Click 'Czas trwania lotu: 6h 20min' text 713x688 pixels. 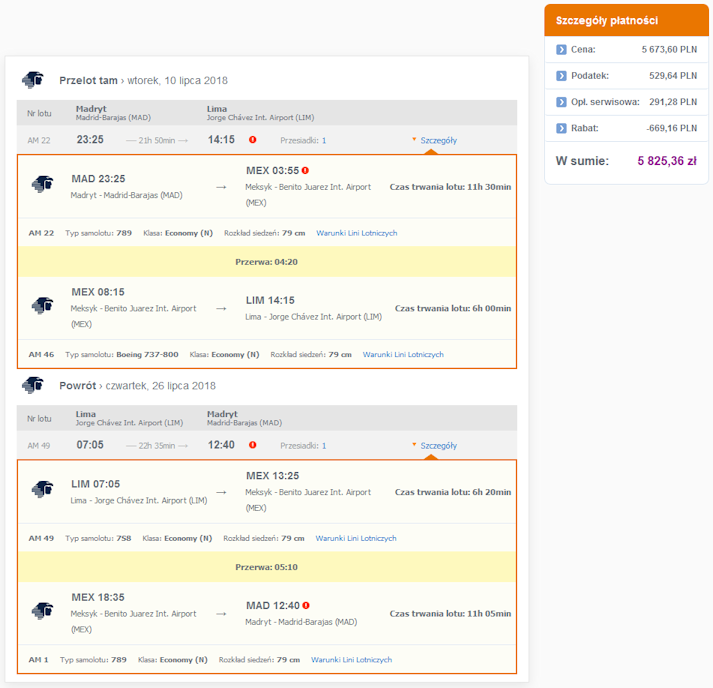coord(453,492)
